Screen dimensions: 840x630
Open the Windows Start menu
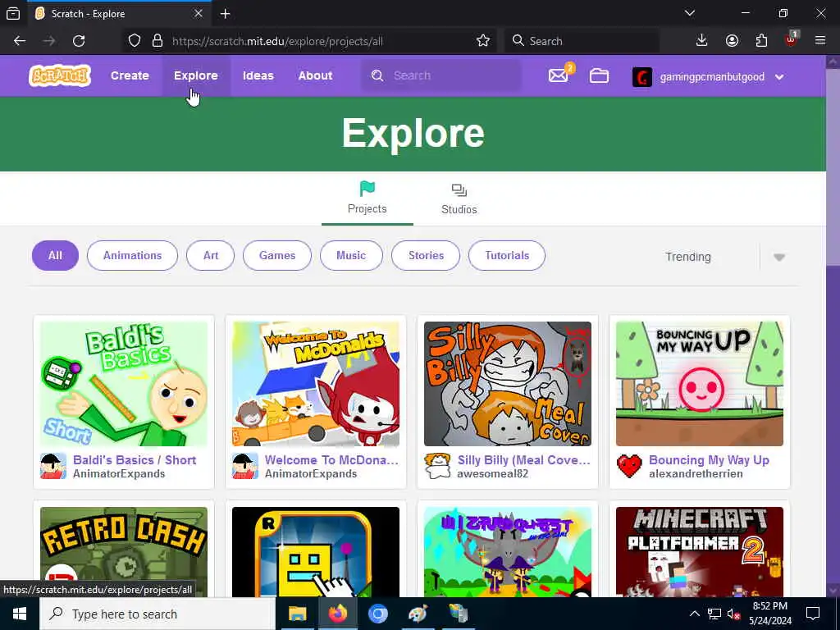[20, 614]
